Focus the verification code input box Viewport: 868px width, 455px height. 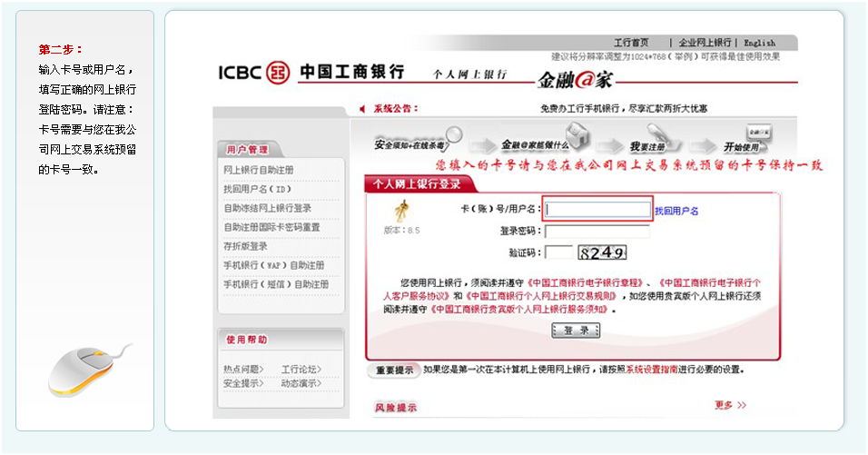559,252
